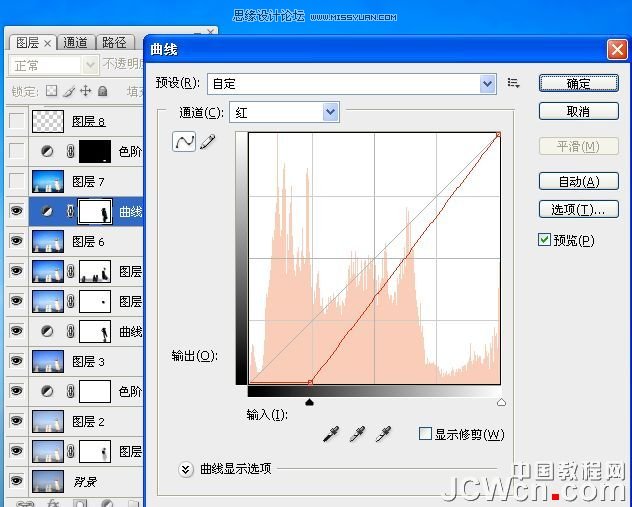Click the lock all padlock icon
Image resolution: width=632 pixels, height=507 pixels.
pyautogui.click(x=103, y=91)
